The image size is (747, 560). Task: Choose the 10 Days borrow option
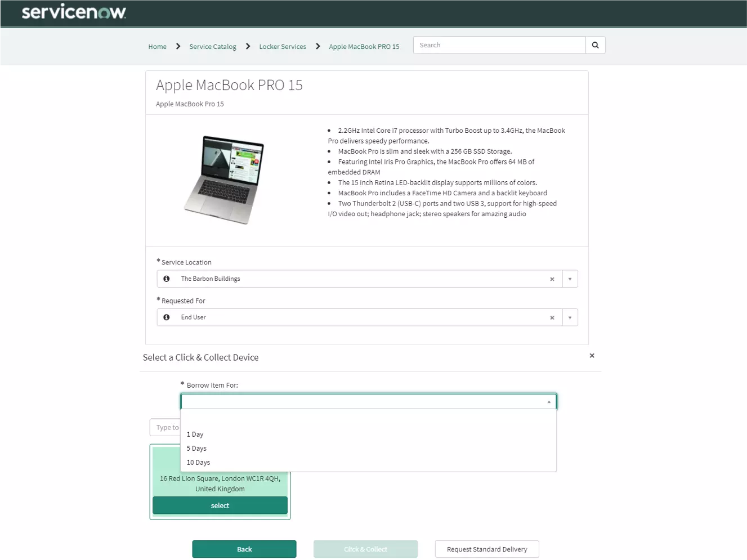(368, 463)
